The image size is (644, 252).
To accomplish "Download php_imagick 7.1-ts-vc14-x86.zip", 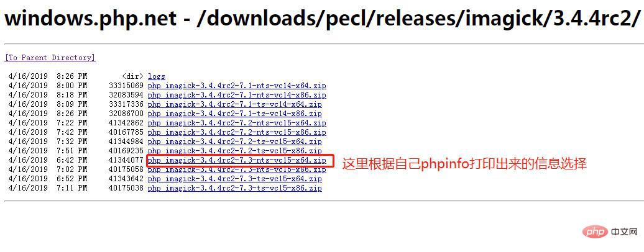I will [x=235, y=114].
